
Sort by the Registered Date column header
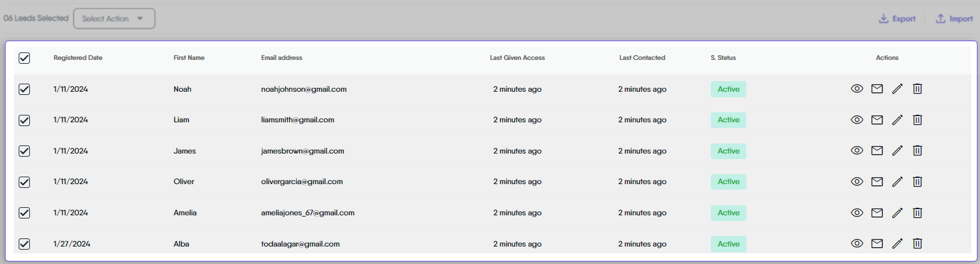(78, 58)
